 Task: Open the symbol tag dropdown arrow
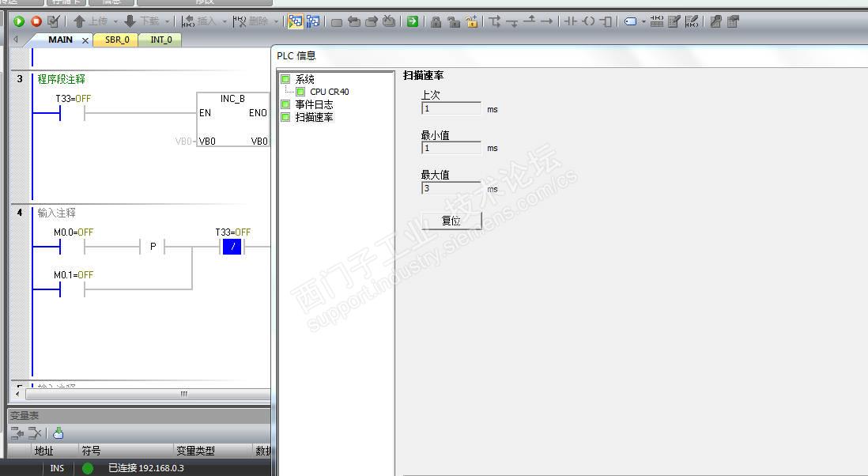643,22
